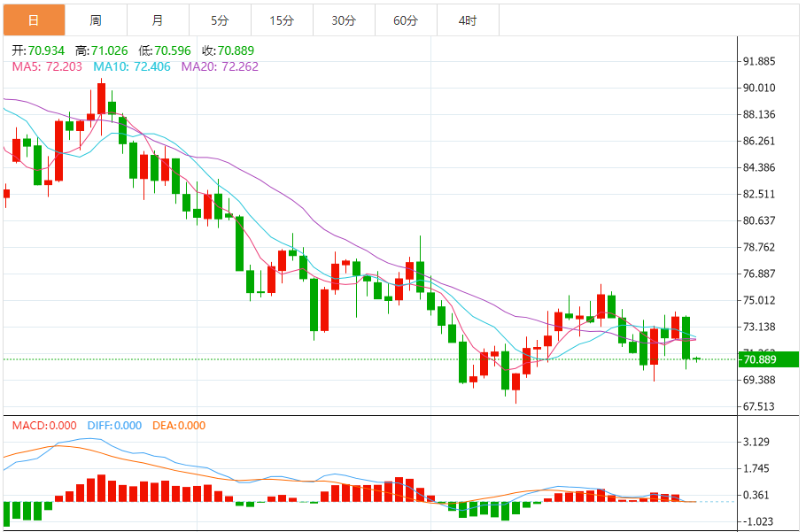
Task: Click the 69.388 price axis label
Action: (759, 380)
